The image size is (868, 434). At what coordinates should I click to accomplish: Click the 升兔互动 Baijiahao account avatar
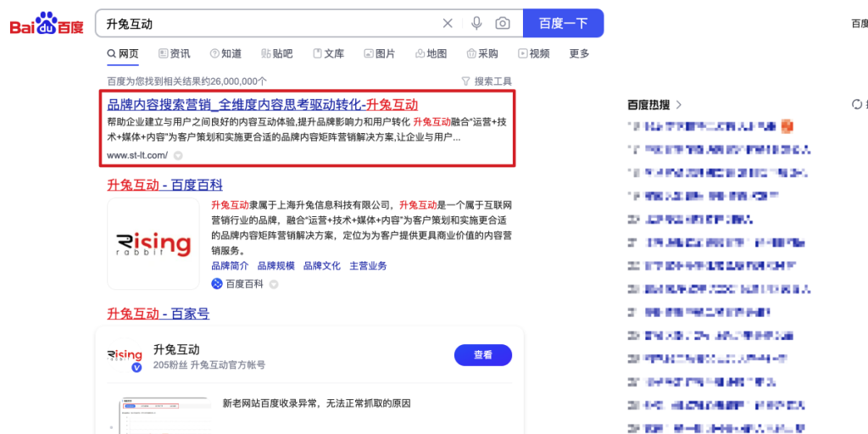pyautogui.click(x=125, y=356)
